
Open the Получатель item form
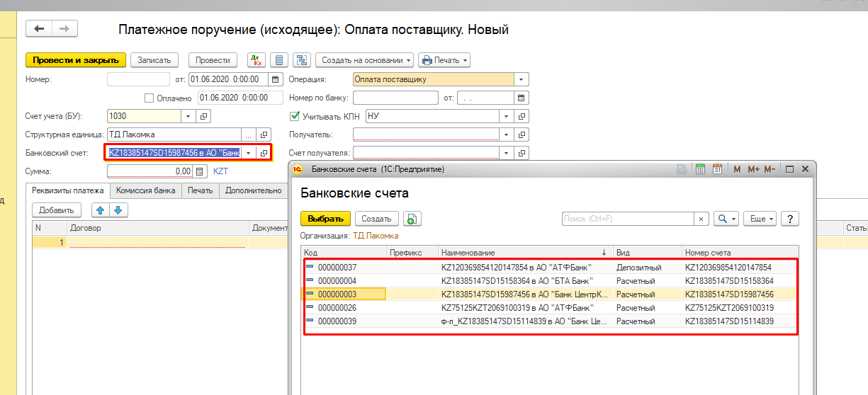tap(522, 134)
